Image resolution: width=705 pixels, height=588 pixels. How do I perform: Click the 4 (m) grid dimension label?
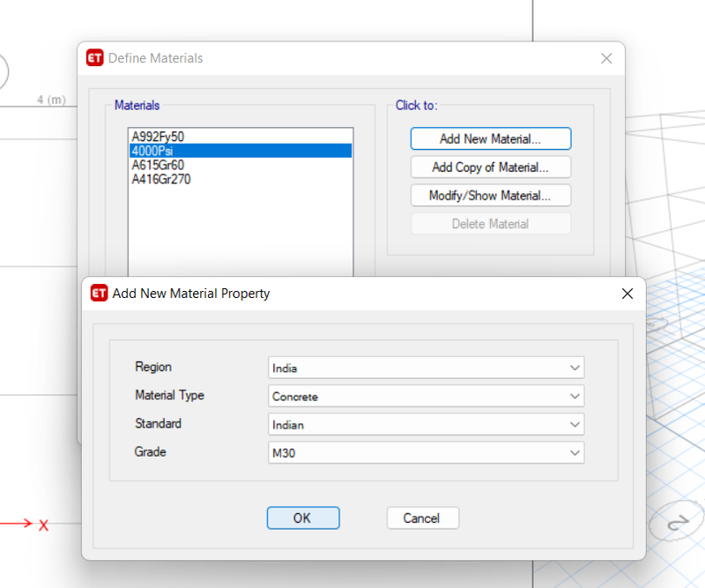(x=51, y=100)
